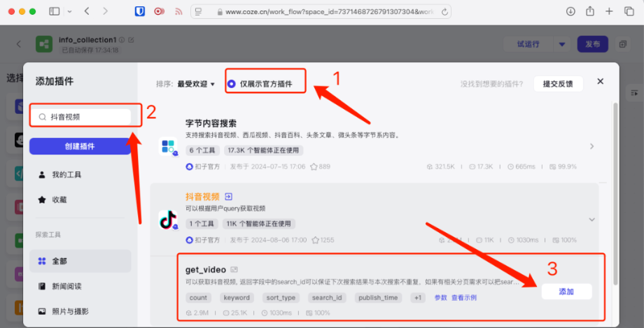
Task: Open the 参数 link for get_video
Action: (441, 298)
